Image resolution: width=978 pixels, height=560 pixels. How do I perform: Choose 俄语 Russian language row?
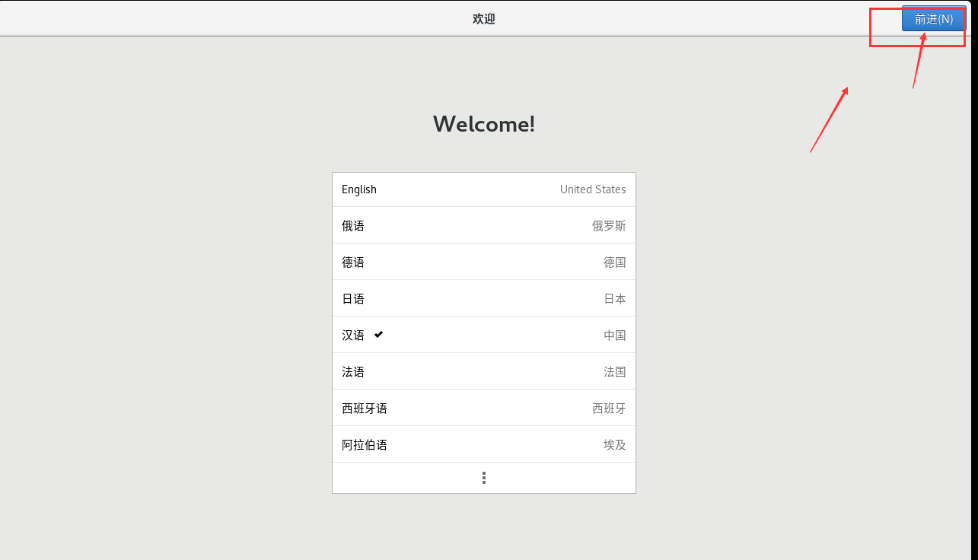click(484, 226)
